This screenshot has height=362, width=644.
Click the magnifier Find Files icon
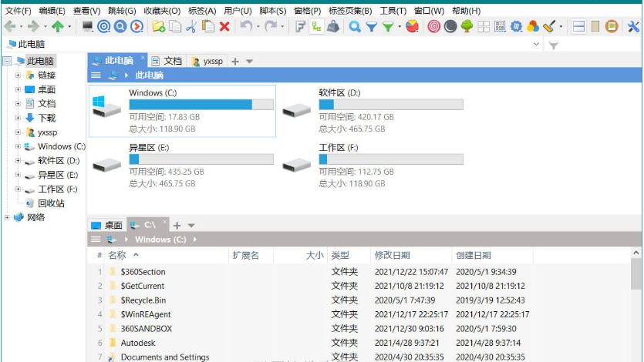355,27
